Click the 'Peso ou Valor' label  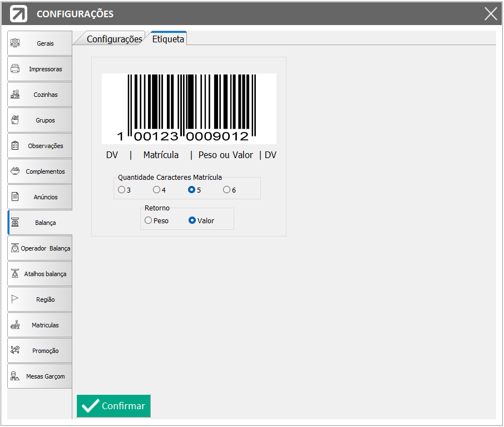point(226,155)
